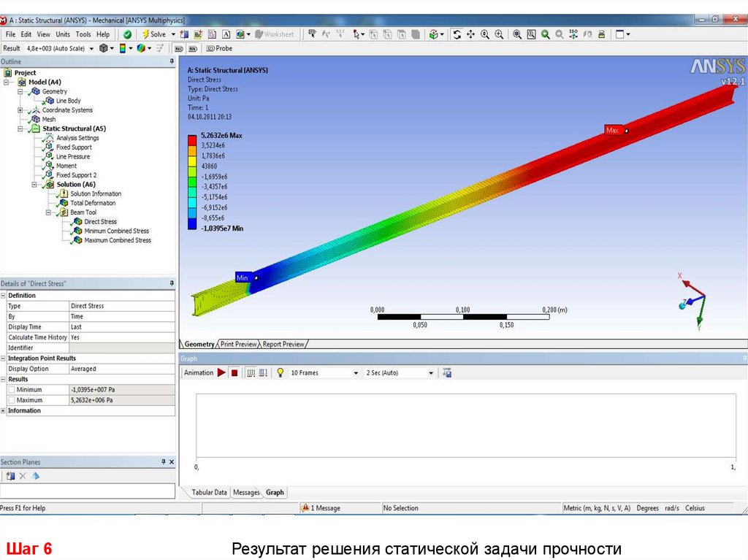Click the Delete Section Plane X icon

[x=23, y=475]
